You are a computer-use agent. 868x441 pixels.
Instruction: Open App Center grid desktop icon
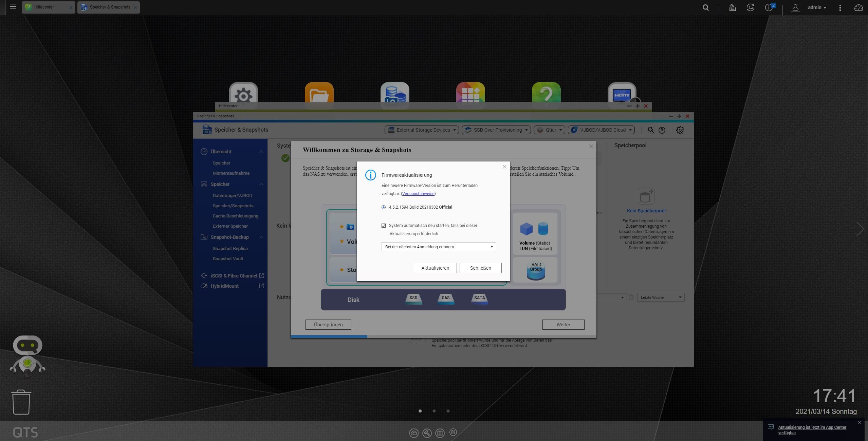pyautogui.click(x=470, y=93)
